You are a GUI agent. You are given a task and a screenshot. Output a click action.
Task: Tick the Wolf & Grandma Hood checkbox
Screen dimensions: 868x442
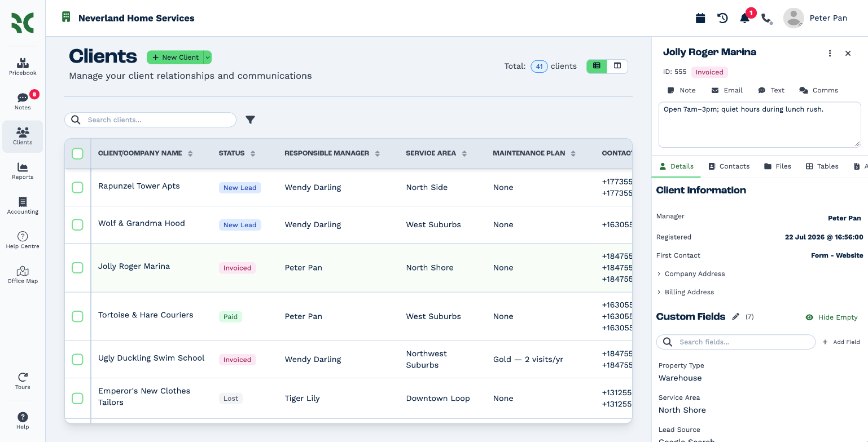[x=78, y=224]
